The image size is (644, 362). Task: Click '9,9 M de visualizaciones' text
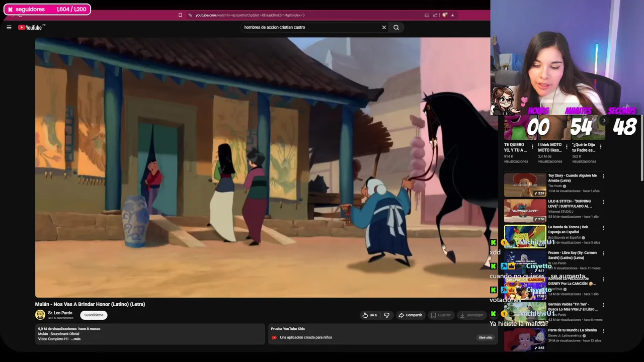(57, 329)
